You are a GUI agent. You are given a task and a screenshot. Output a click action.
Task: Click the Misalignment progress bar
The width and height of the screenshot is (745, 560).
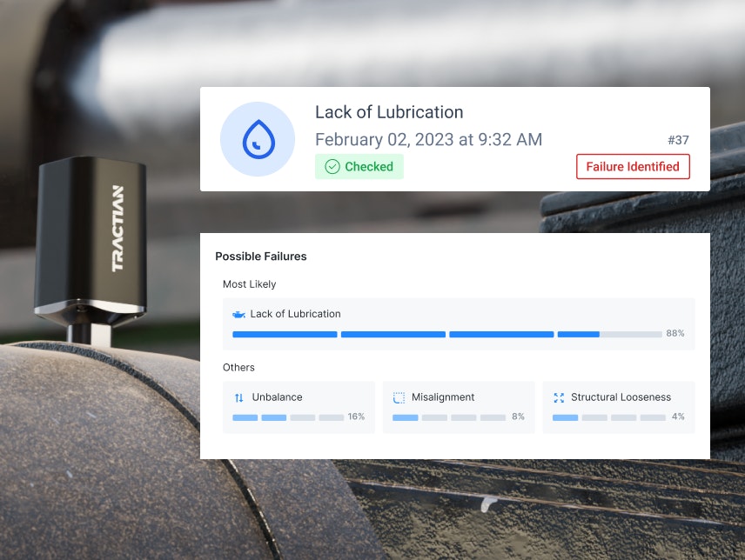[x=448, y=417]
